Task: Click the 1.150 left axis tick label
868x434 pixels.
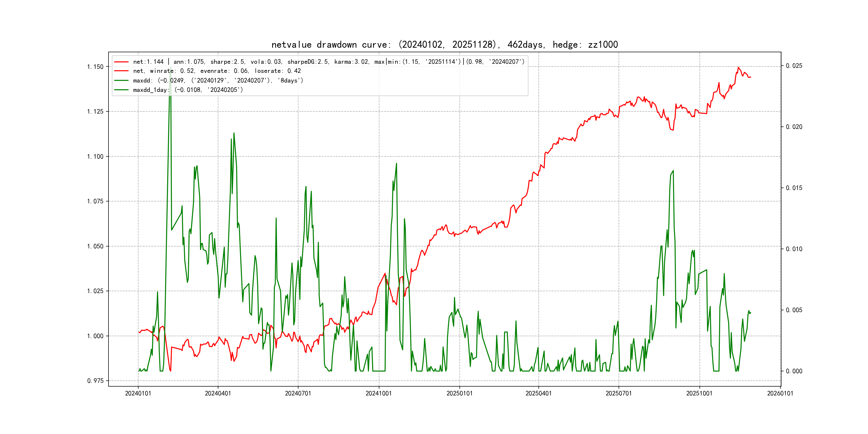Action: pos(95,67)
